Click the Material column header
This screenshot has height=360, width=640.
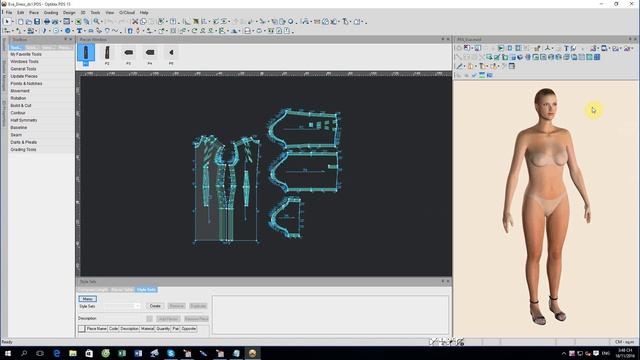point(147,329)
